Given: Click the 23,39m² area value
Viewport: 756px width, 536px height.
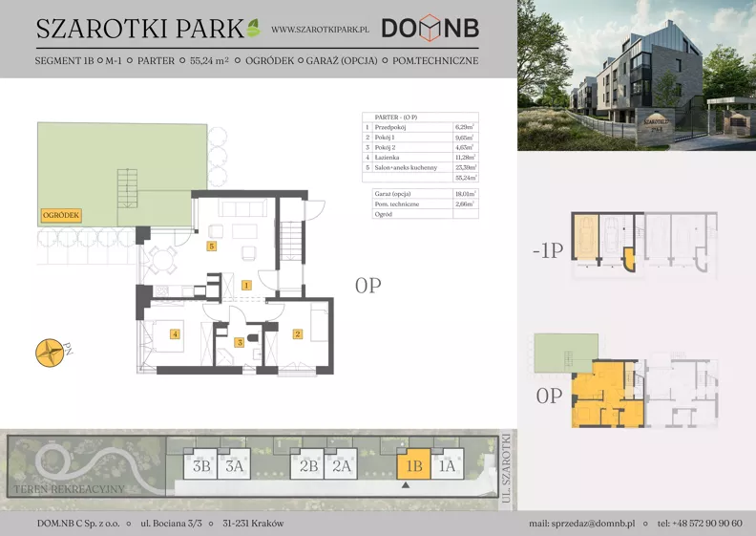Looking at the screenshot, I should pos(466,167).
